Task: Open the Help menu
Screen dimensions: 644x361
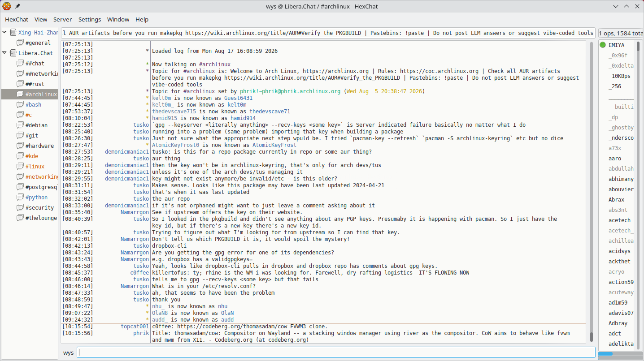Action: pyautogui.click(x=142, y=19)
